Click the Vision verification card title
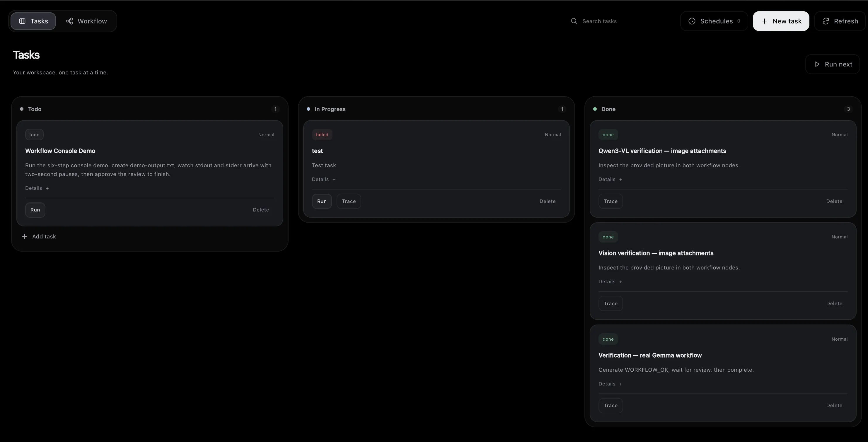This screenshot has height=442, width=868. 656,253
